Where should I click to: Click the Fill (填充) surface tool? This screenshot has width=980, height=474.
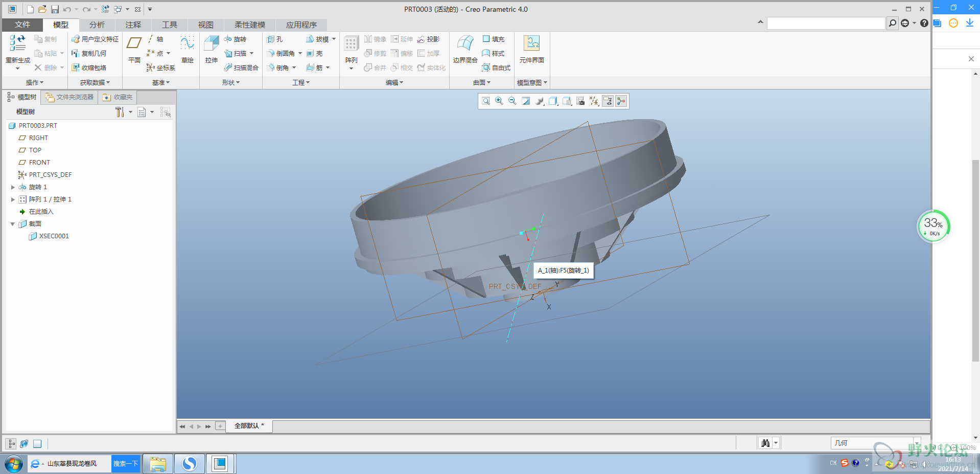[x=494, y=39]
